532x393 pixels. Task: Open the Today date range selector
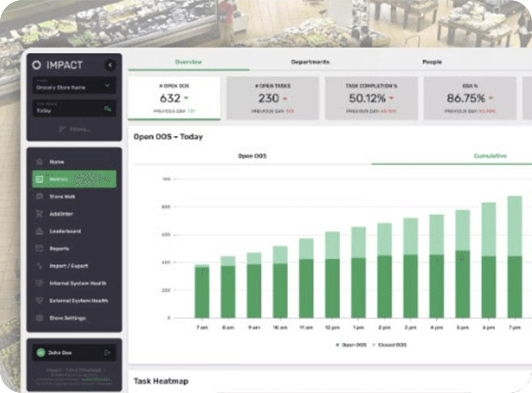pyautogui.click(x=74, y=109)
